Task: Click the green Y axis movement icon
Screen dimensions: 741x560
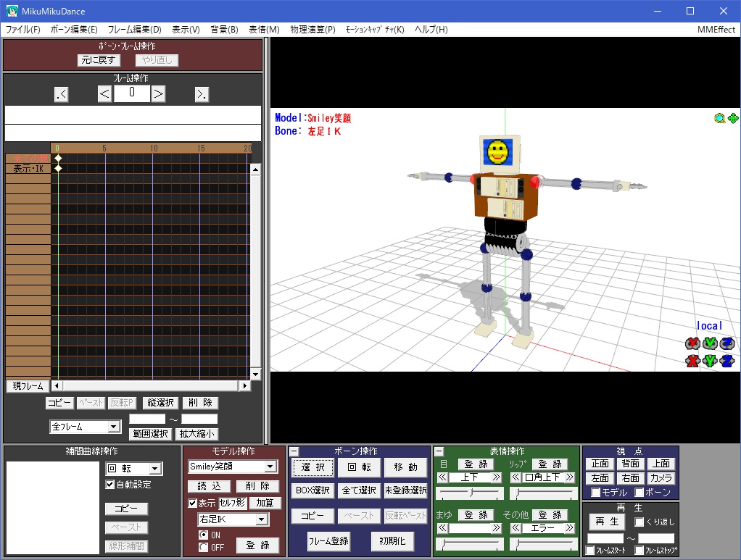Action: pos(709,361)
